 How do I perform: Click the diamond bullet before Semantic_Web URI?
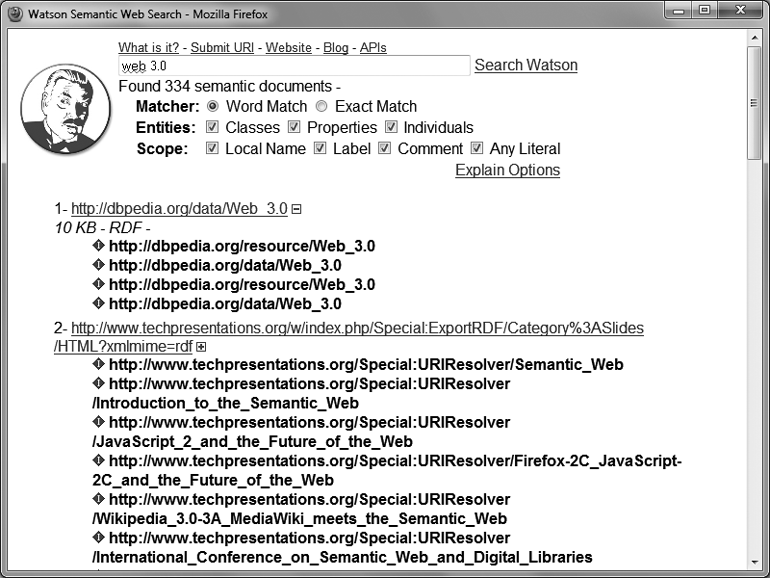pyautogui.click(x=98, y=365)
